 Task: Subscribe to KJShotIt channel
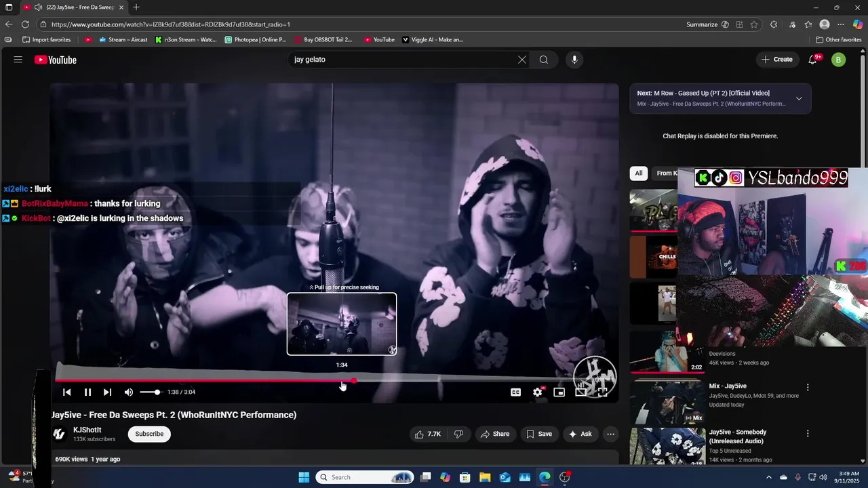click(x=149, y=434)
